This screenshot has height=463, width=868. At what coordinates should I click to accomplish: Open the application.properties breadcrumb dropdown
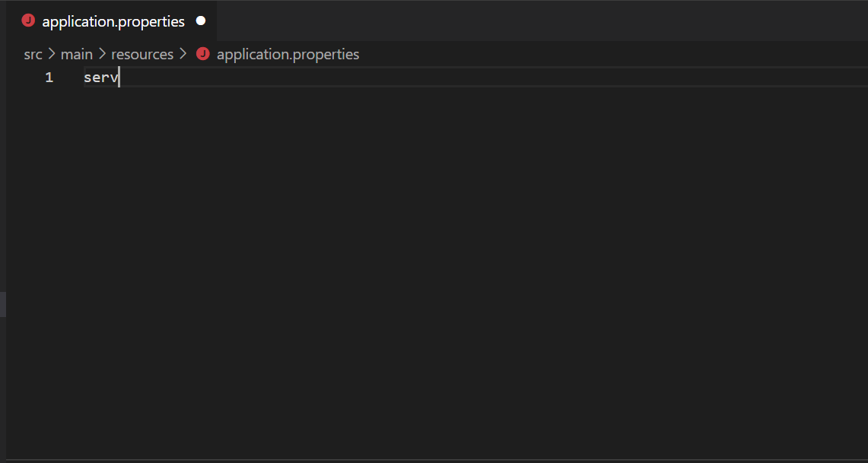tap(288, 53)
